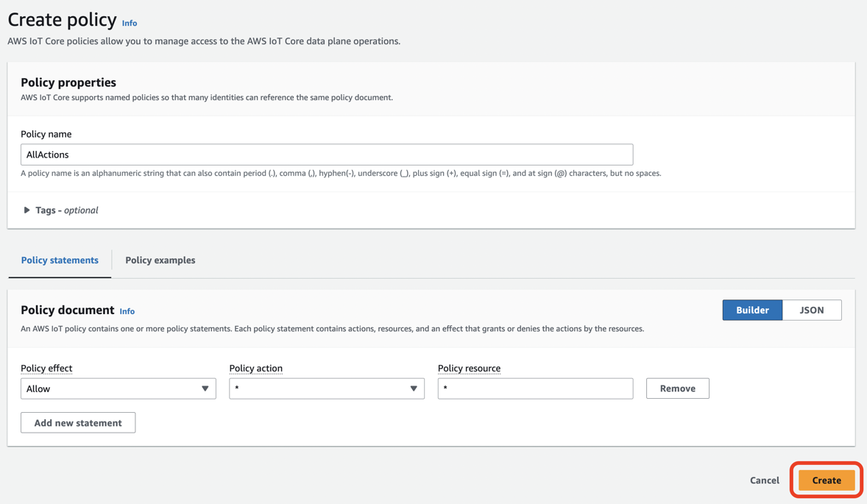Viewport: 867px width, 504px height.
Task: Click the Policy effect label
Action: (x=46, y=368)
